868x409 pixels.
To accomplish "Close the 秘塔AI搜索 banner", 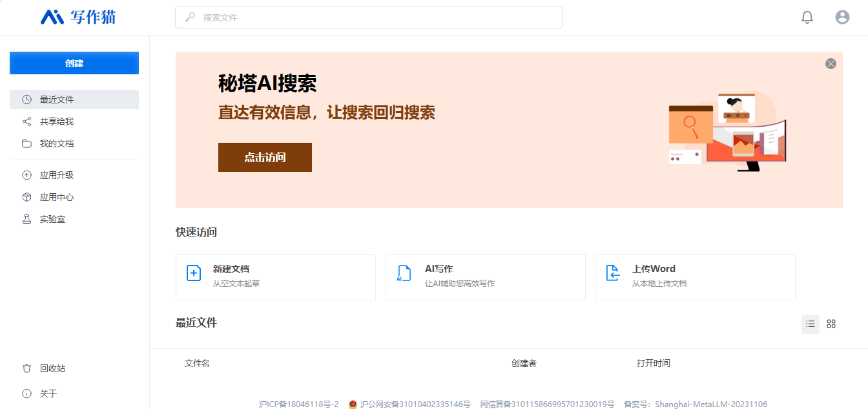I will point(831,63).
